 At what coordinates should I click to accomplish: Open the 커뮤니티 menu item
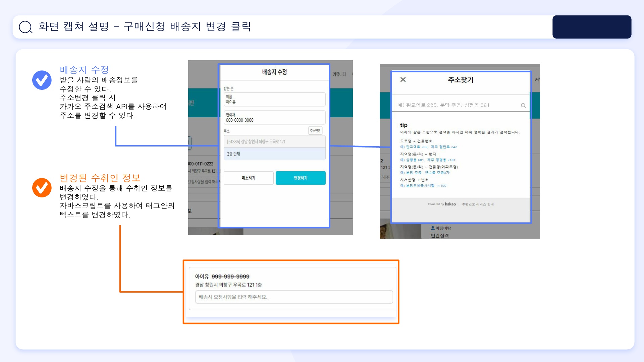click(x=339, y=74)
